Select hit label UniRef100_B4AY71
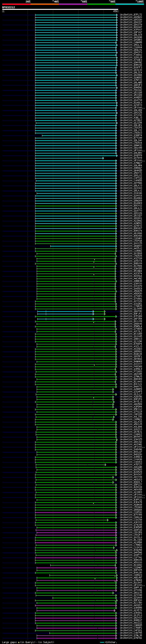This screenshot has height=644, width=146. pyautogui.click(x=131, y=387)
